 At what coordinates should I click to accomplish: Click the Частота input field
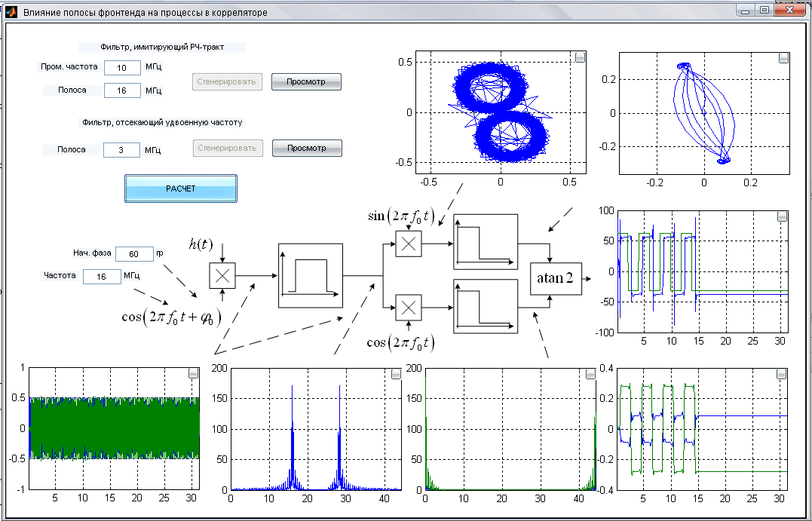102,277
